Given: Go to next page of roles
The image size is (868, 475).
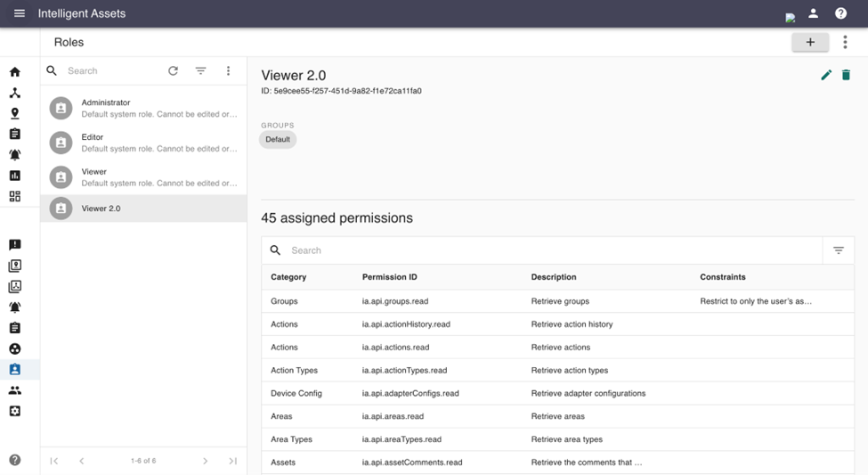Looking at the screenshot, I should point(206,461).
